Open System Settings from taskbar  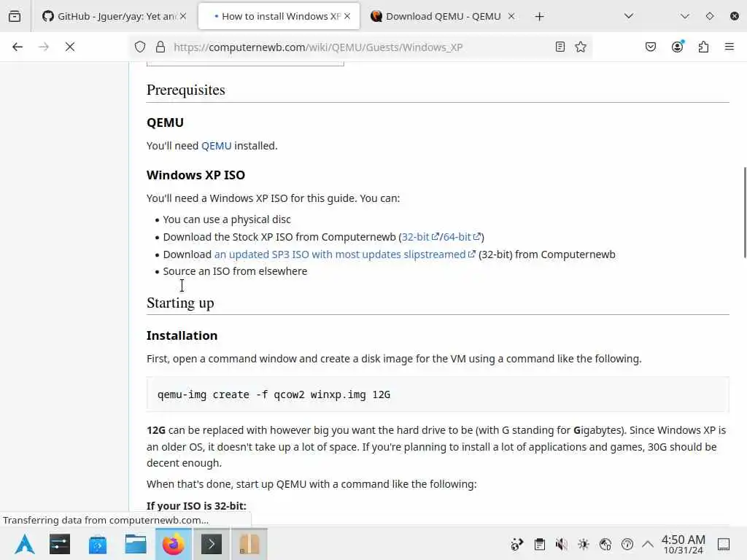point(60,544)
